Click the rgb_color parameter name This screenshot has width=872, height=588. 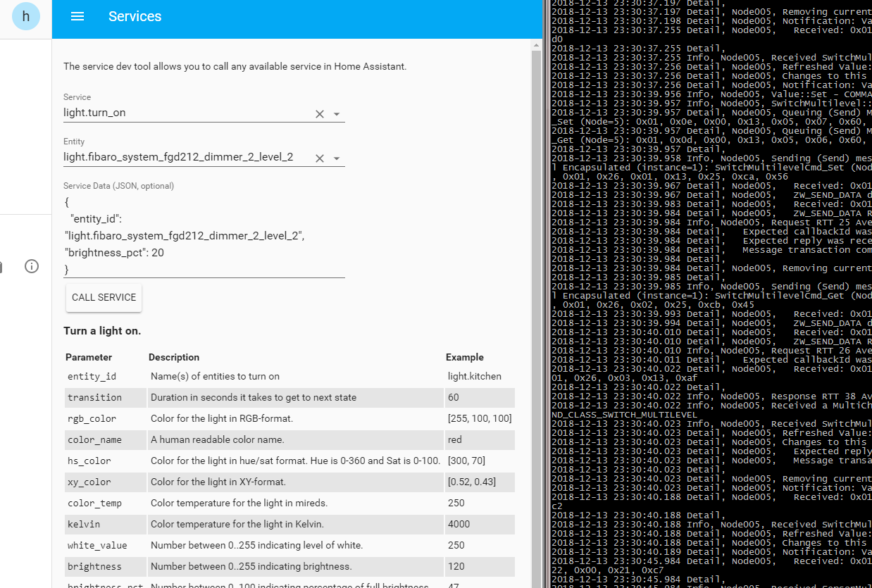click(92, 419)
